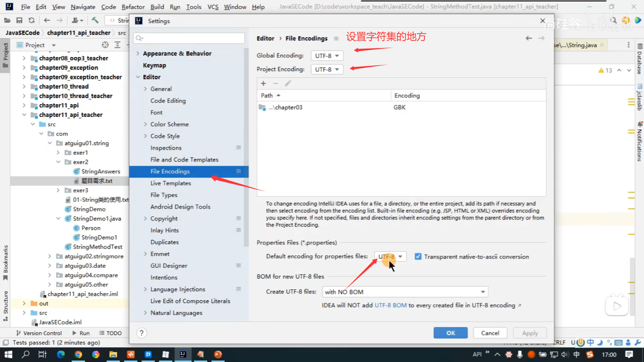
Task: Expand the Code Style settings node
Action: point(145,136)
